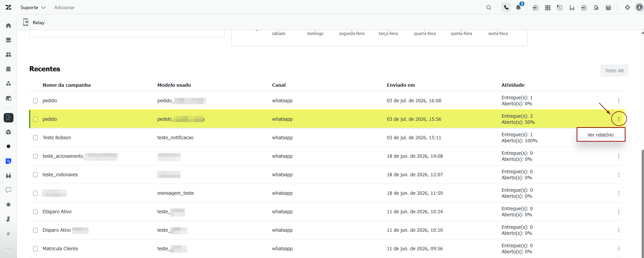644x258 pixels.
Task: Tick the teste_acionamento campaign checkbox
Action: pos(35,156)
